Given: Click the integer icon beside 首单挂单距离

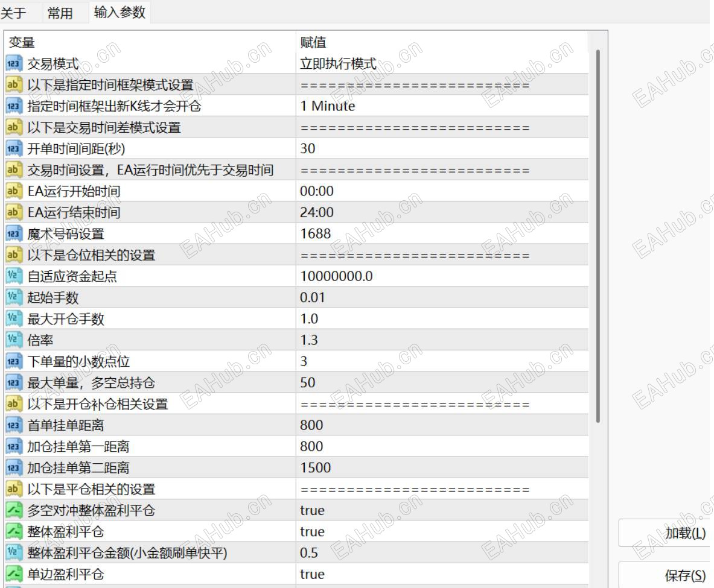Looking at the screenshot, I should pyautogui.click(x=14, y=425).
